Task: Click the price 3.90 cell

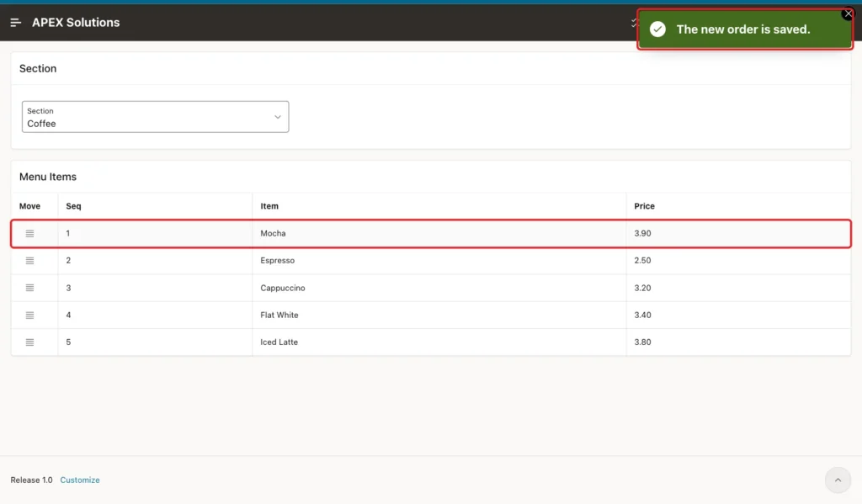Action: (738, 234)
